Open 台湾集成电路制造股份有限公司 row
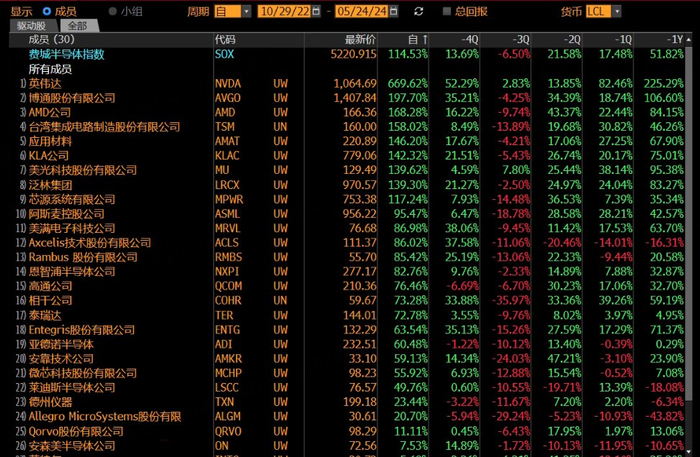Screen dimensions: 700x457 pyautogui.click(x=104, y=127)
